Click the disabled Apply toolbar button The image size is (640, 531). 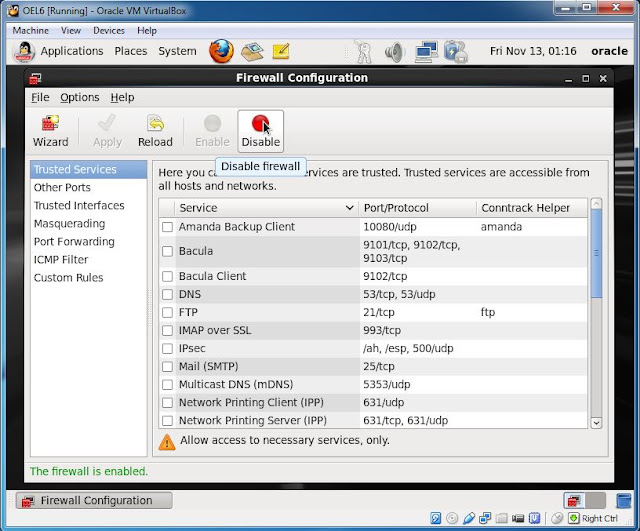[x=107, y=131]
